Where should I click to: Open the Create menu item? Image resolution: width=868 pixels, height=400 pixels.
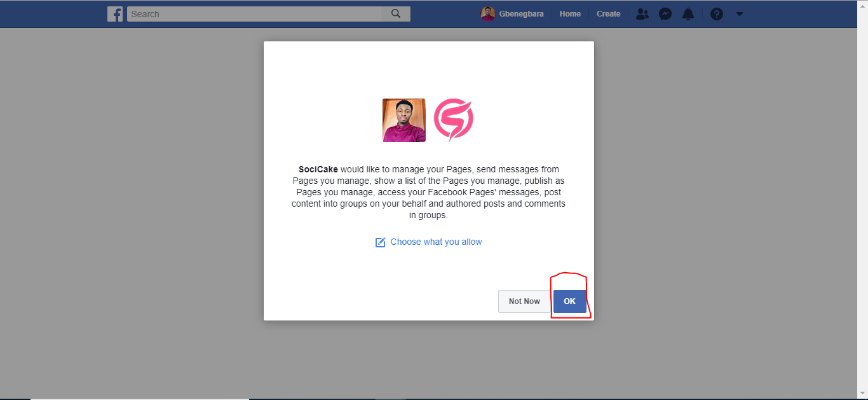(x=608, y=14)
